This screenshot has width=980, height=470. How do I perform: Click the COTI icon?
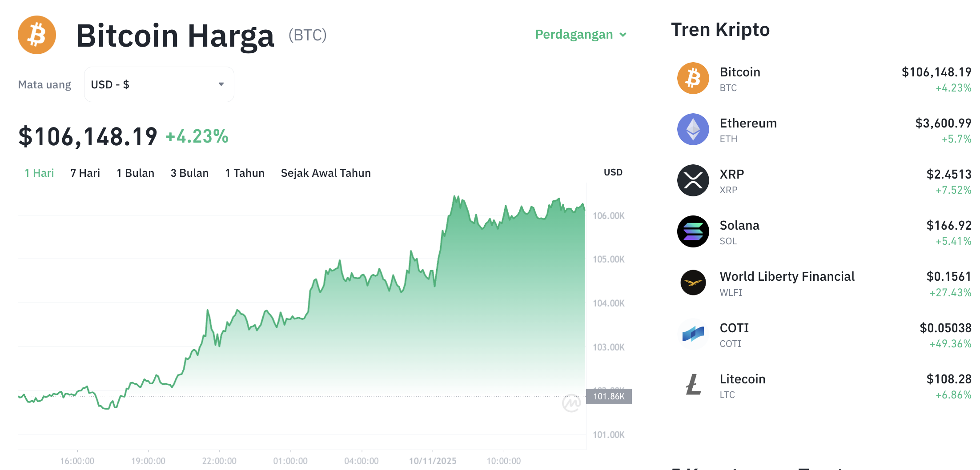(x=692, y=335)
